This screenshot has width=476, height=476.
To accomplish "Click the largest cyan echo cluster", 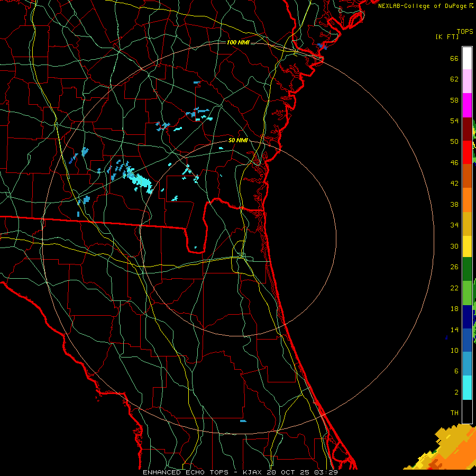I will [140, 180].
